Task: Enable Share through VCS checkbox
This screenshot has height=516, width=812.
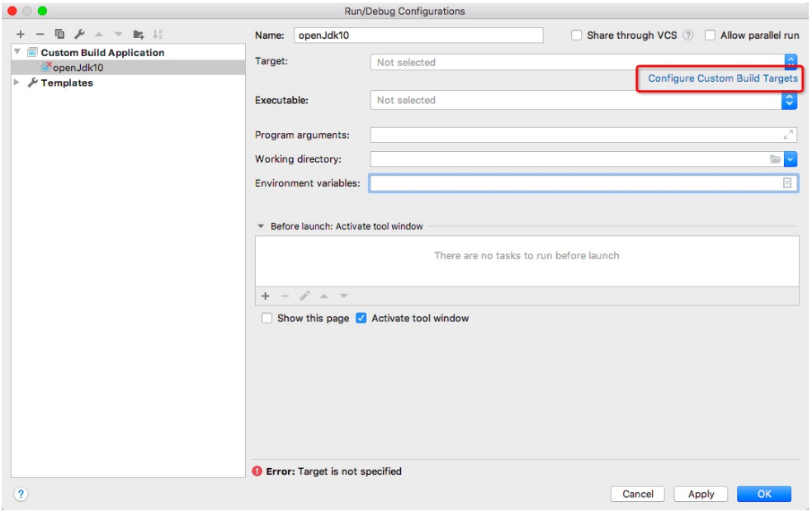Action: [576, 36]
